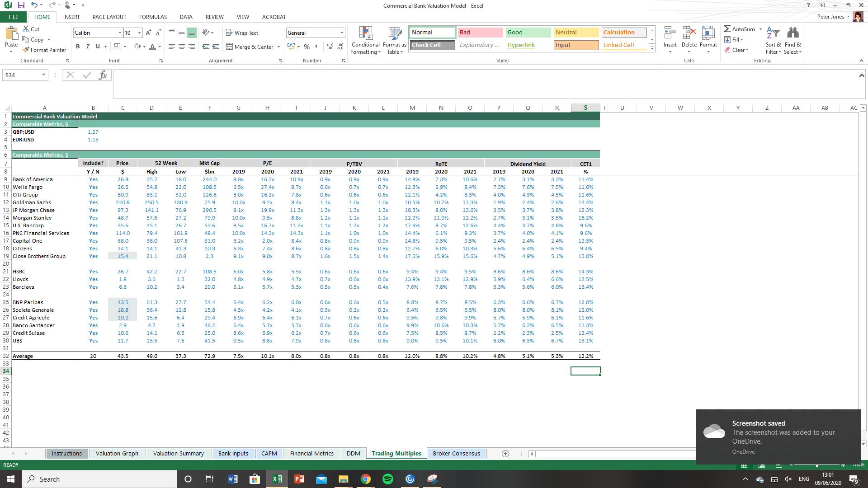868x488 pixels.
Task: Open Format as Table gallery
Action: (x=395, y=40)
